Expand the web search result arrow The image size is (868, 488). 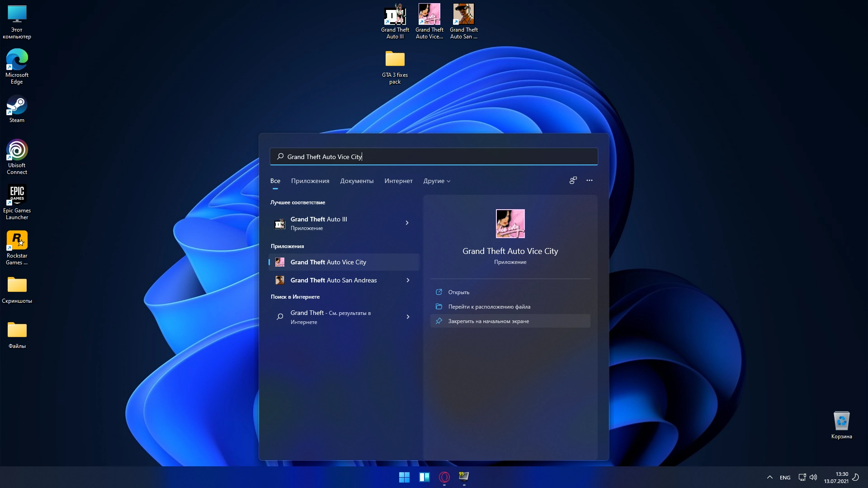tap(408, 317)
